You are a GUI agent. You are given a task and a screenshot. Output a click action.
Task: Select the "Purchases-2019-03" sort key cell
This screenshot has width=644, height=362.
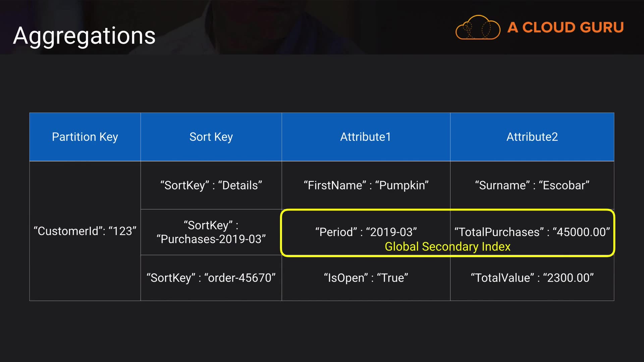point(211,232)
